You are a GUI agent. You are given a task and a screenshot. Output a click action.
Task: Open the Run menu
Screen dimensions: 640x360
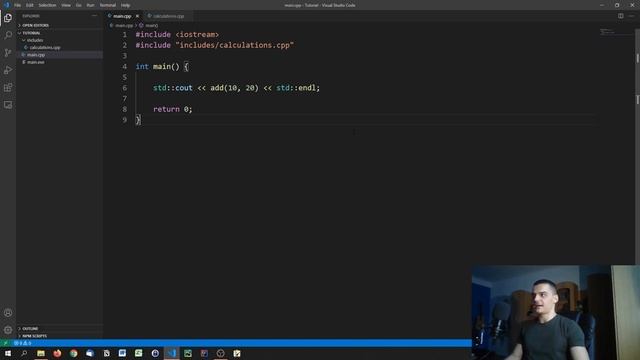(90, 5)
